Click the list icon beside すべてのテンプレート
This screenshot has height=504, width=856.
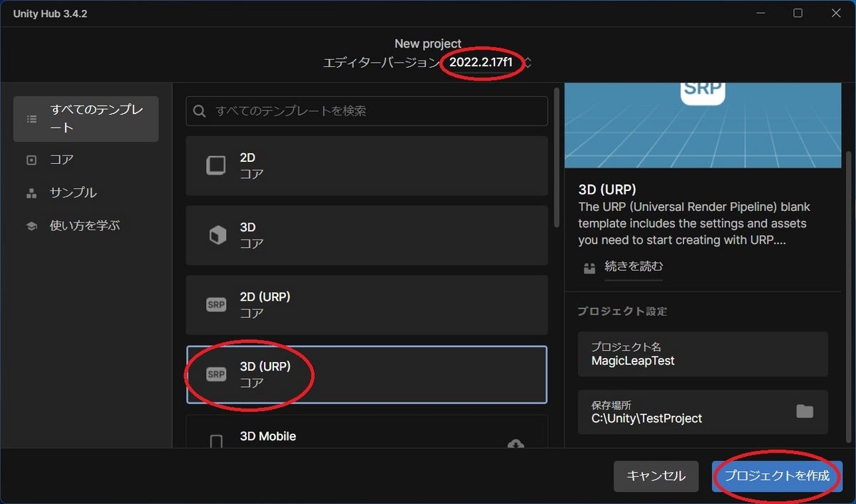tap(31, 119)
